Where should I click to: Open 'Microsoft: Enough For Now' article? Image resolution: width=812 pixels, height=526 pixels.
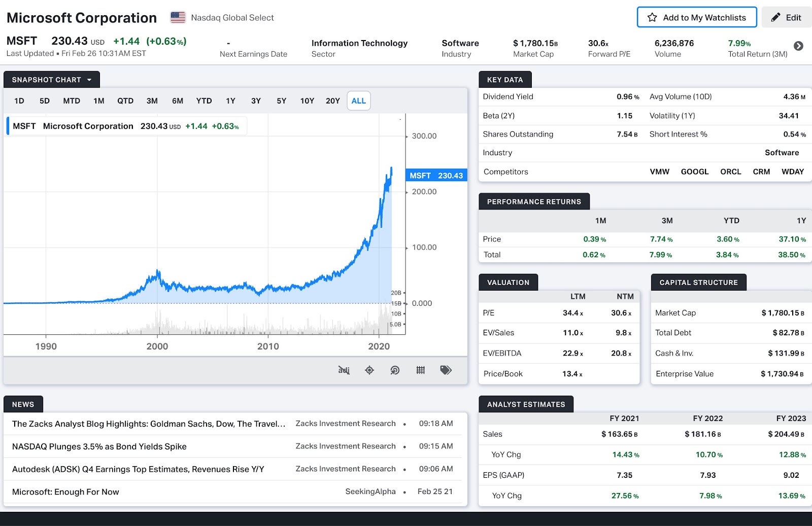coord(65,492)
